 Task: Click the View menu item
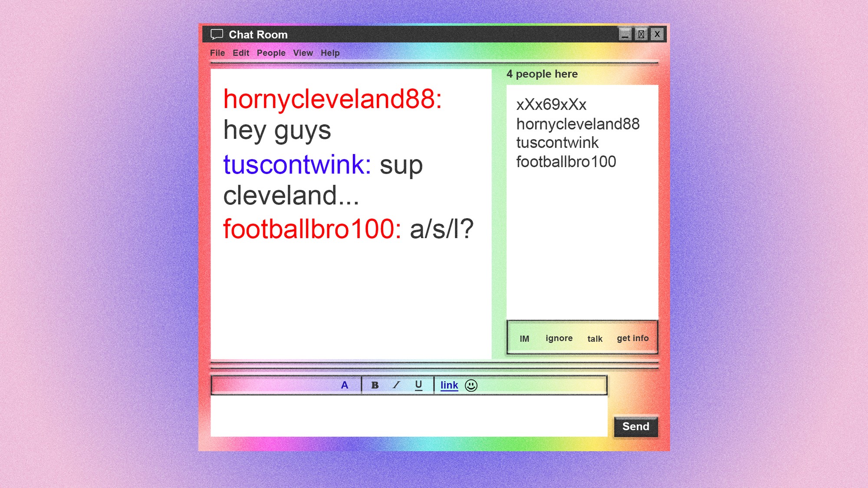pos(302,52)
